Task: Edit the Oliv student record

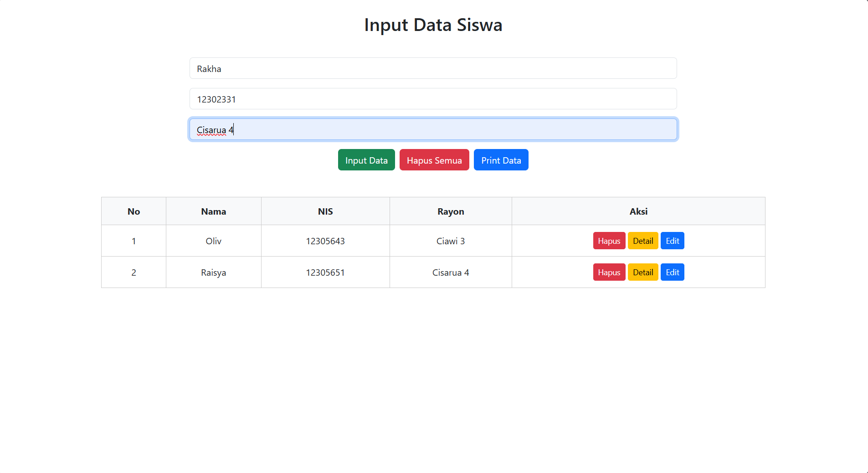Action: (x=672, y=241)
